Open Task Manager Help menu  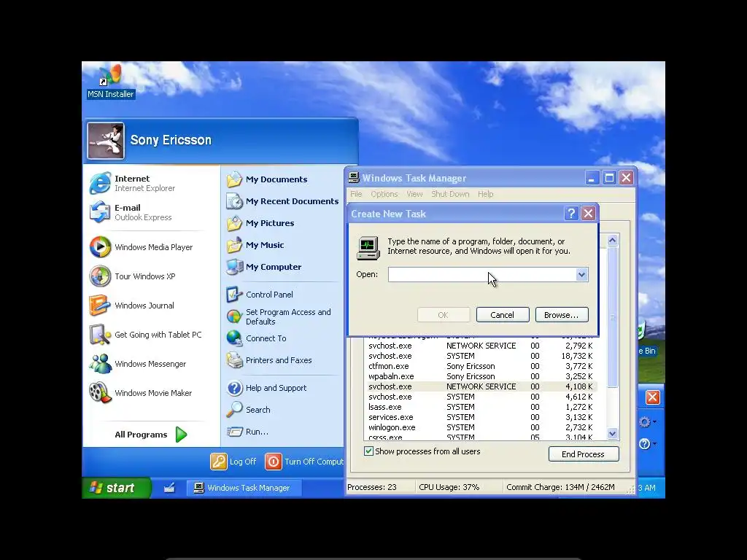tap(485, 194)
